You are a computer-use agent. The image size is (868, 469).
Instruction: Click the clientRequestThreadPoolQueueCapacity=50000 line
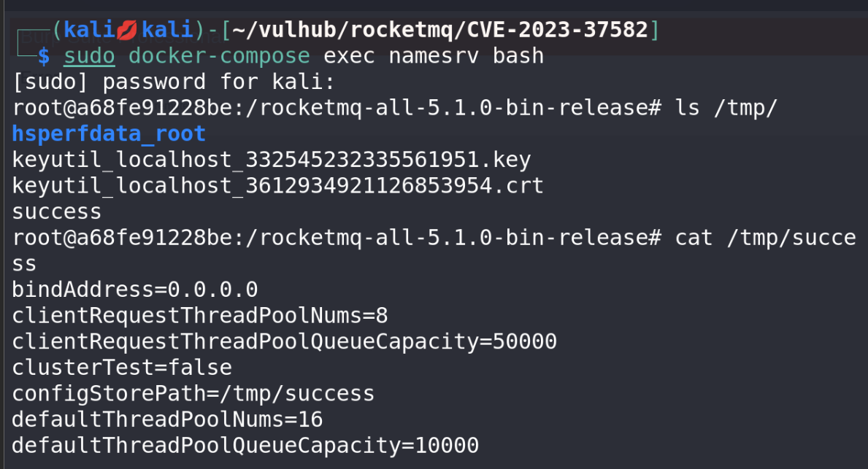pos(284,341)
